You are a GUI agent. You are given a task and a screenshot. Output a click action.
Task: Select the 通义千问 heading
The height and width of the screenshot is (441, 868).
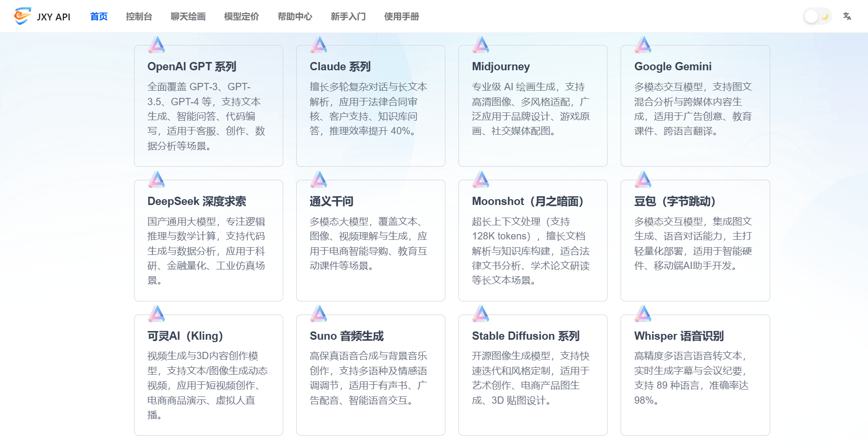pyautogui.click(x=332, y=201)
